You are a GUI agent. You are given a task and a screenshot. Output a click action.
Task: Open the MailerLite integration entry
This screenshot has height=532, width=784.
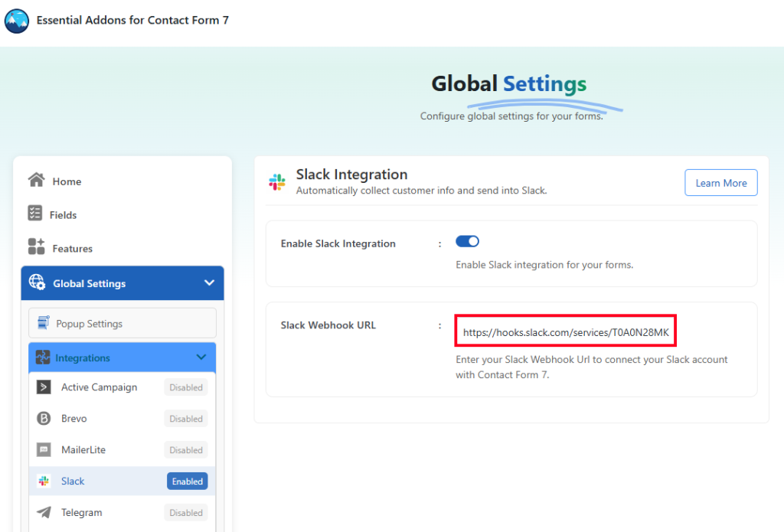coord(83,449)
